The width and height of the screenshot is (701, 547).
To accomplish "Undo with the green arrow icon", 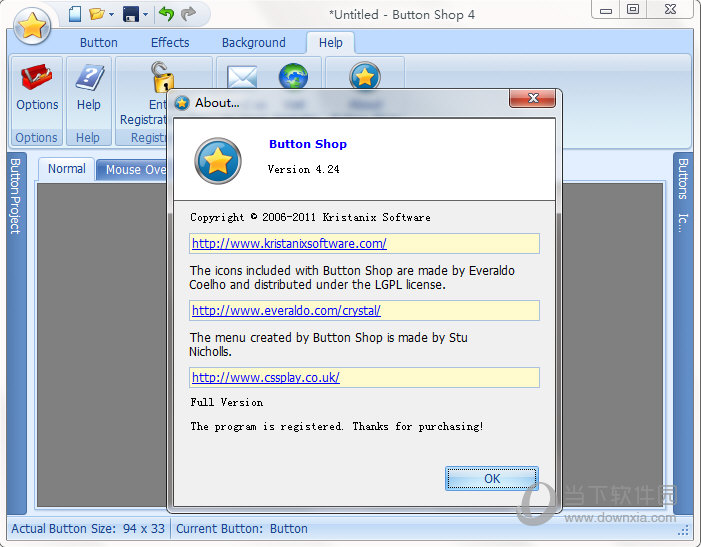I will pyautogui.click(x=166, y=14).
